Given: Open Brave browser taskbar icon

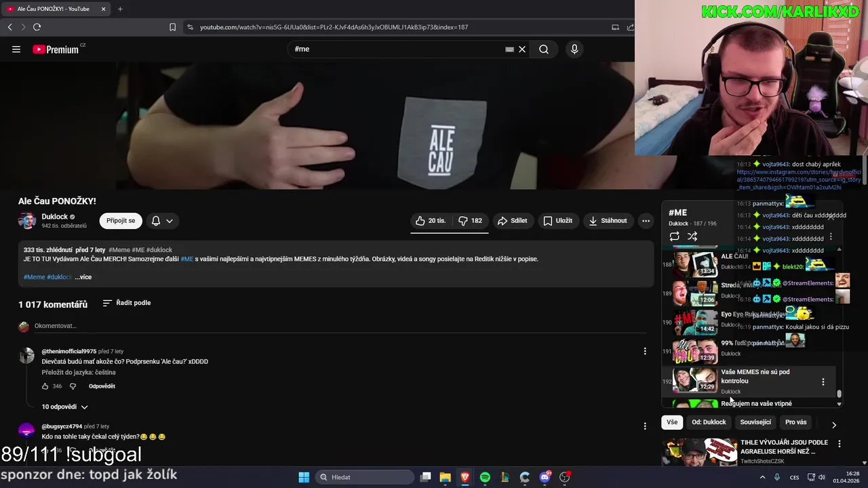Looking at the screenshot, I should pos(465,477).
